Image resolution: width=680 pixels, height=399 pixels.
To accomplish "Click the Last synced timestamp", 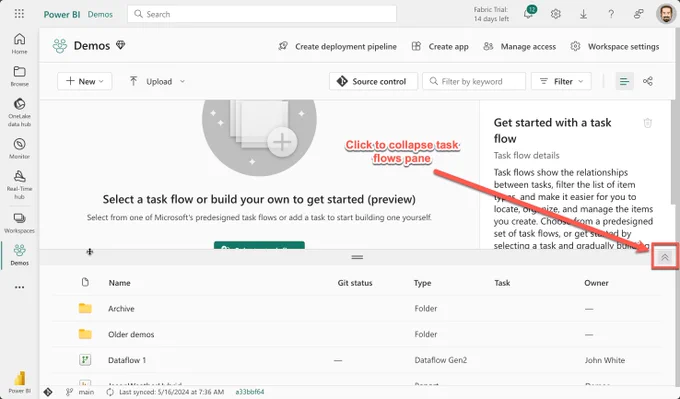I will (x=171, y=392).
